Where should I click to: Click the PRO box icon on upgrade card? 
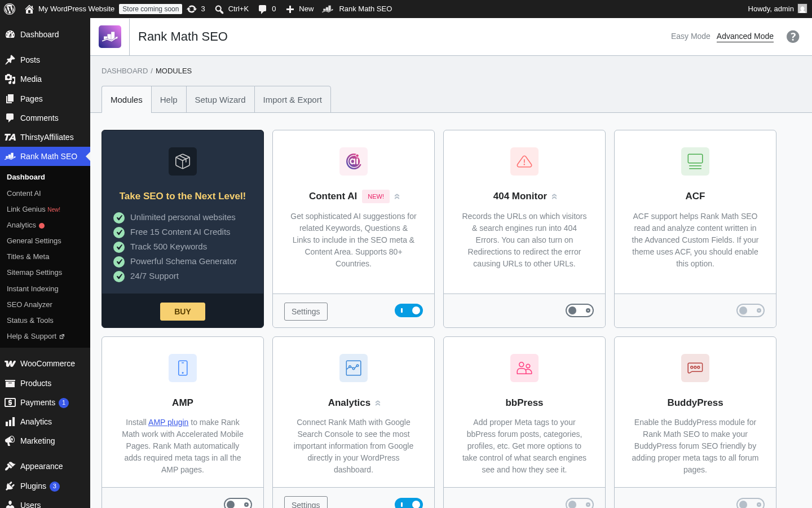(x=183, y=161)
